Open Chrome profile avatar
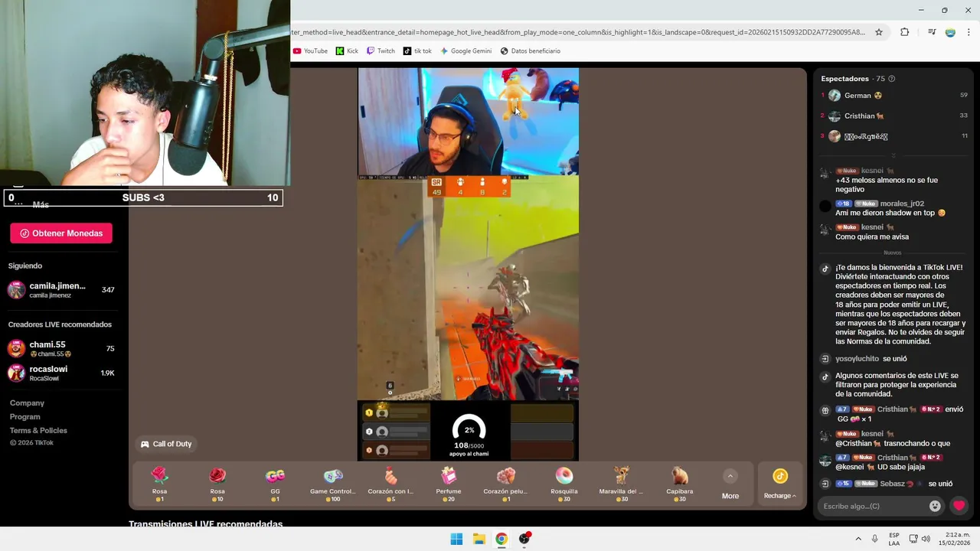980x551 pixels. coord(950,32)
